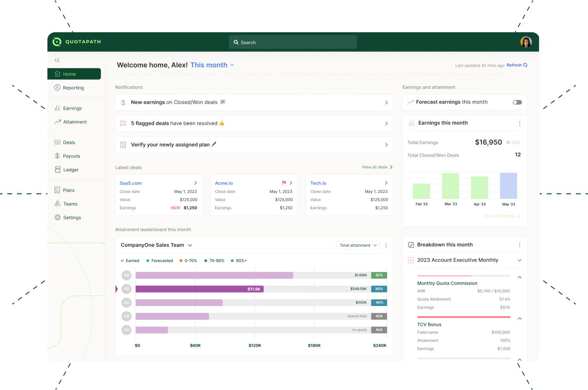
Task: Expand the Verify newly assigned plan arrow
Action: click(x=386, y=145)
